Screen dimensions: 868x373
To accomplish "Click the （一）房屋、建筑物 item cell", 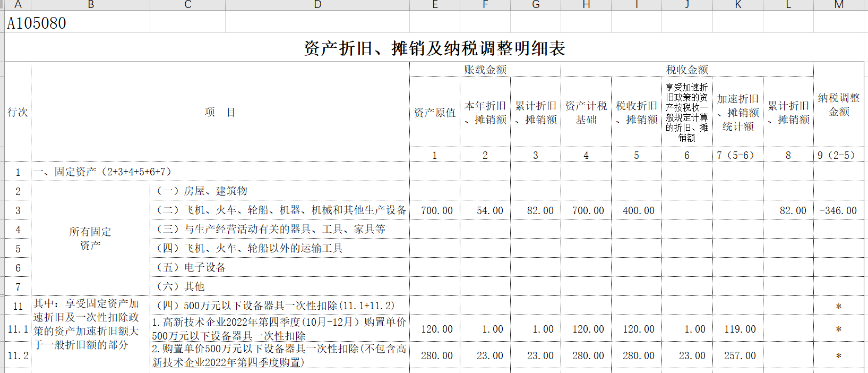I will click(280, 191).
